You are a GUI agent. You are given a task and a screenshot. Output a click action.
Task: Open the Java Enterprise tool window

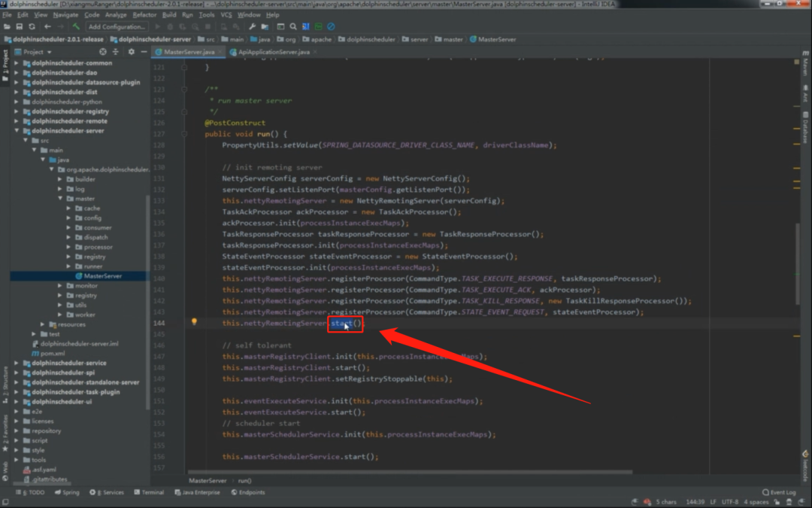click(x=197, y=492)
